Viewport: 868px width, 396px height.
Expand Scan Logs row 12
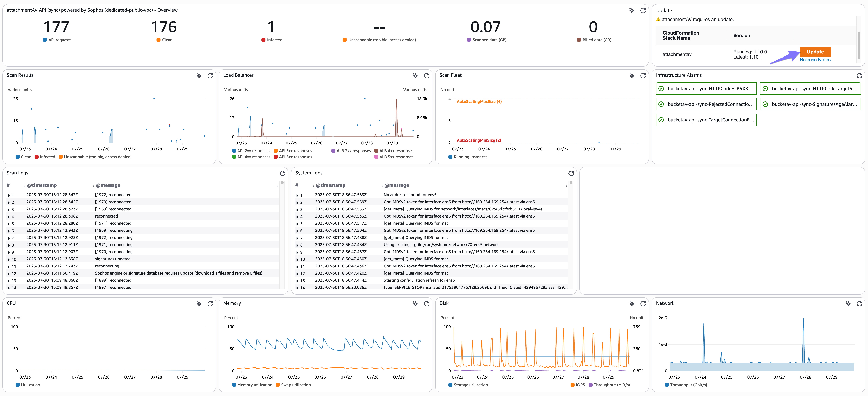pos(9,274)
